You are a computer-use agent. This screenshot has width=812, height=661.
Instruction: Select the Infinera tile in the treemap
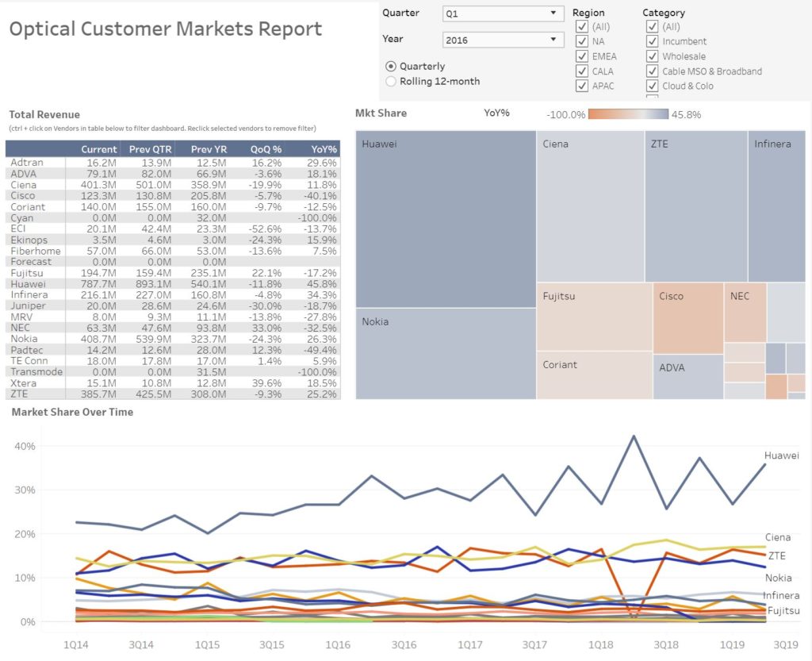[x=777, y=206]
